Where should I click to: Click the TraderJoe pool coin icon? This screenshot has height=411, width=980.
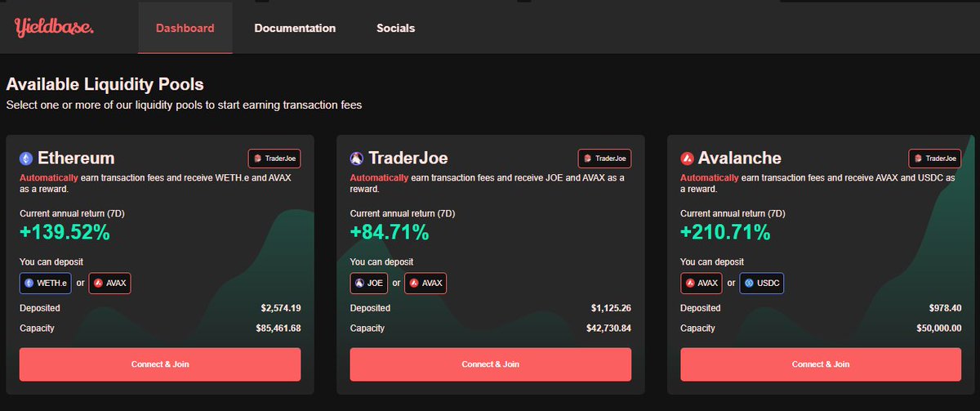357,159
